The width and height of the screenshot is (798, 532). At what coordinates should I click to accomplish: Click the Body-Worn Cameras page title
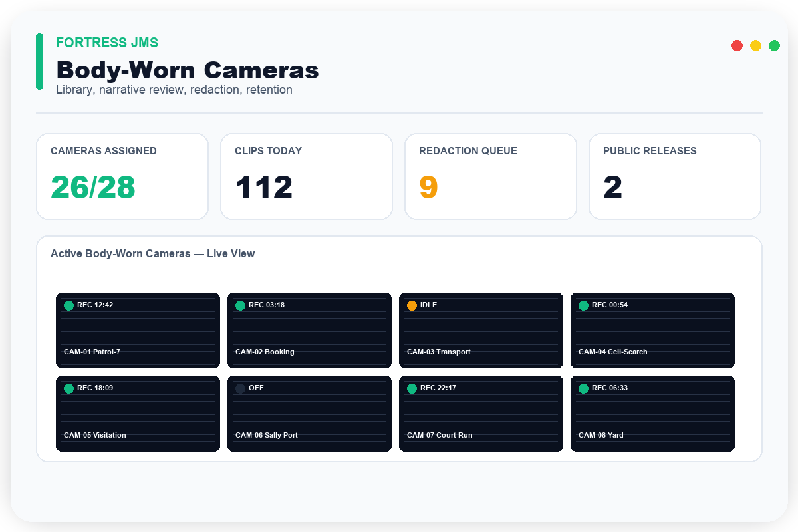click(x=188, y=70)
